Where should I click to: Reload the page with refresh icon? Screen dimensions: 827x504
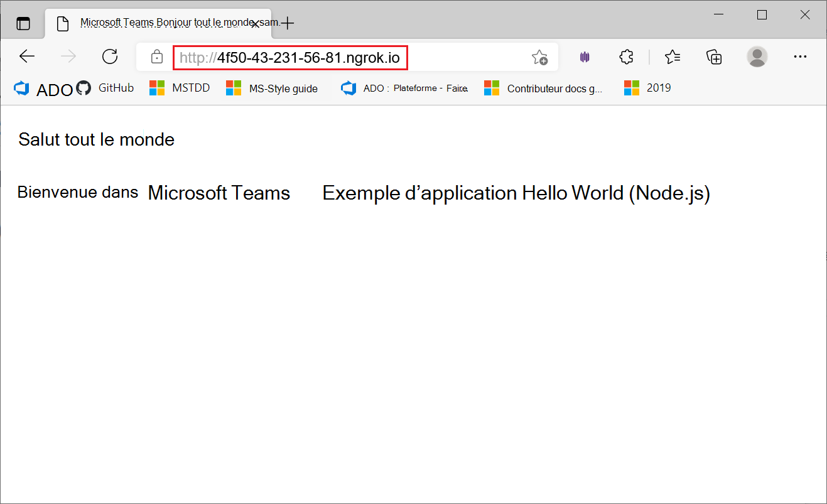(110, 57)
